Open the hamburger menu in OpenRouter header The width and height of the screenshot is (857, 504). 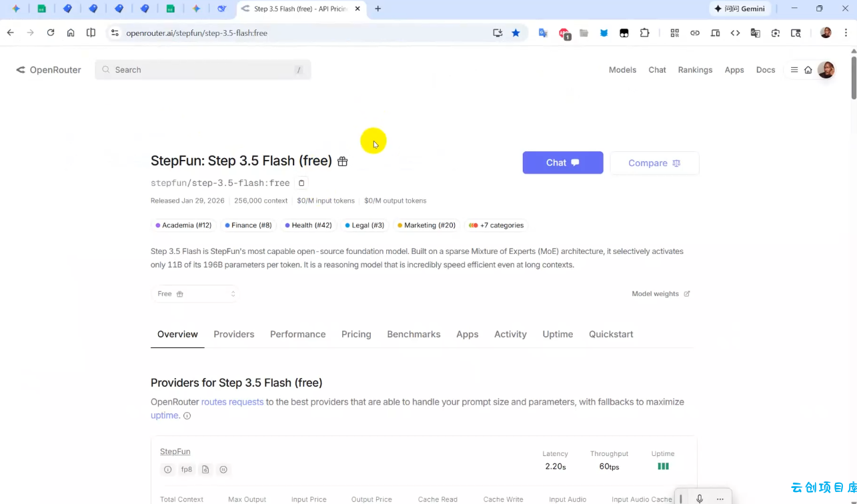tap(794, 70)
